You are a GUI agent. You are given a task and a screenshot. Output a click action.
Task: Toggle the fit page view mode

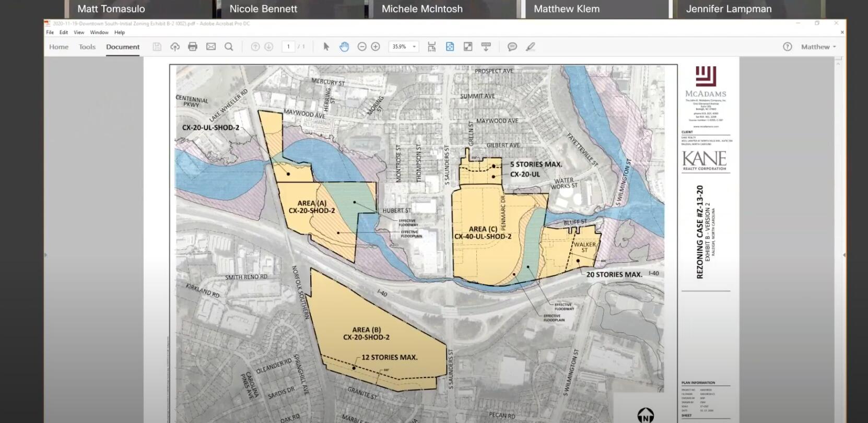click(450, 47)
